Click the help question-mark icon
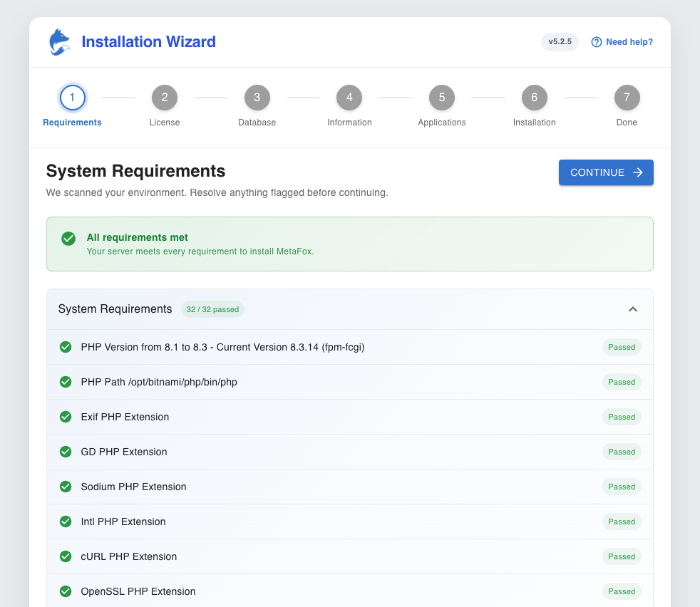 596,42
